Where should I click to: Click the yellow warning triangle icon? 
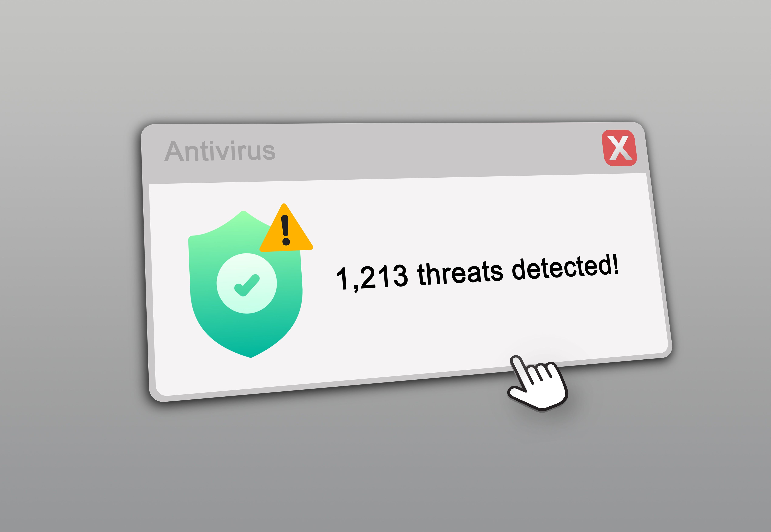[x=286, y=228]
